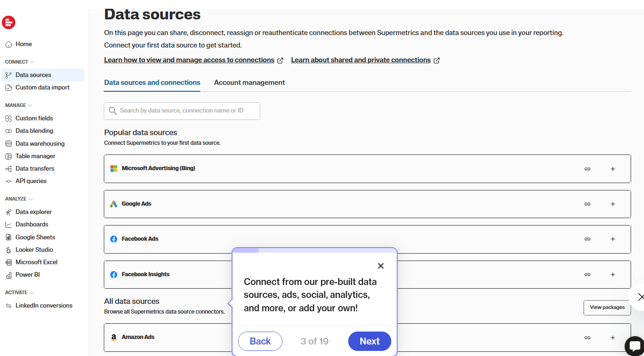The image size is (644, 356).
Task: Open the Account management tab
Action: click(x=250, y=83)
